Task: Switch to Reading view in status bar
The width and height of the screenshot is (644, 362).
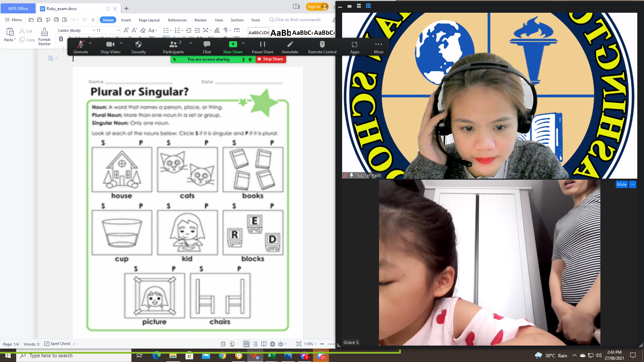Action: coord(264,344)
